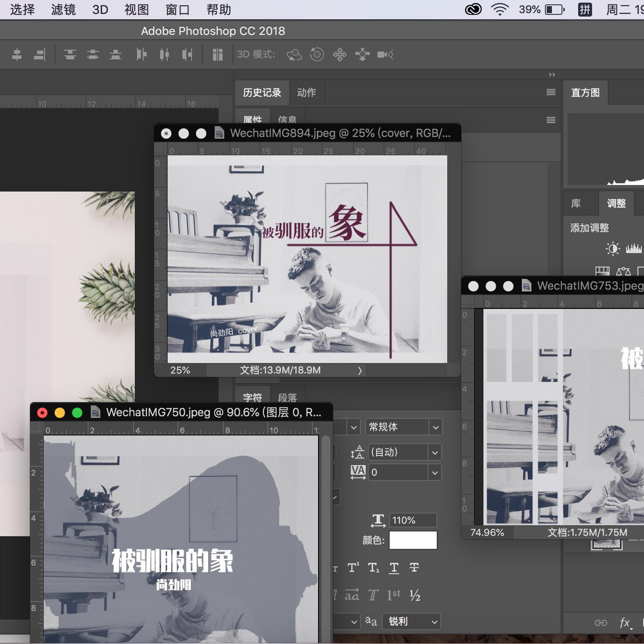
Task: Click the distribute left edges icon
Action: click(x=141, y=55)
